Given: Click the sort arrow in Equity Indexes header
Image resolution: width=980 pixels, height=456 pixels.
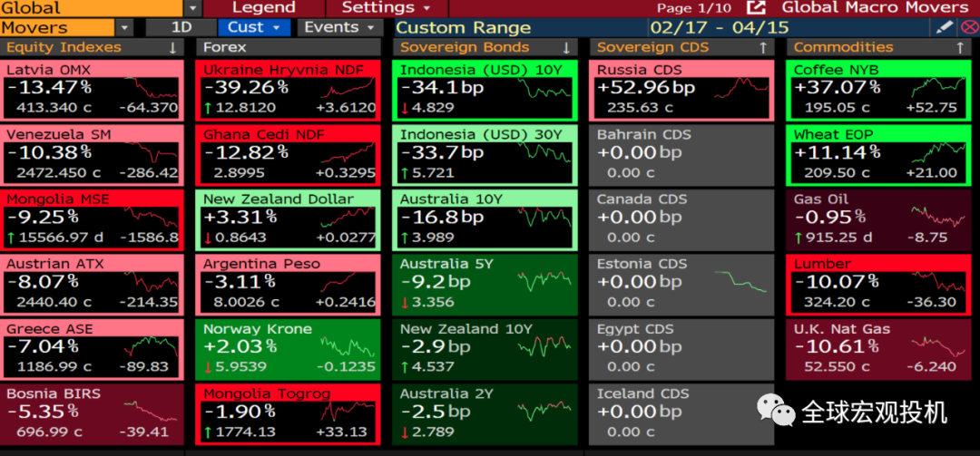Looking at the screenshot, I should tap(172, 47).
